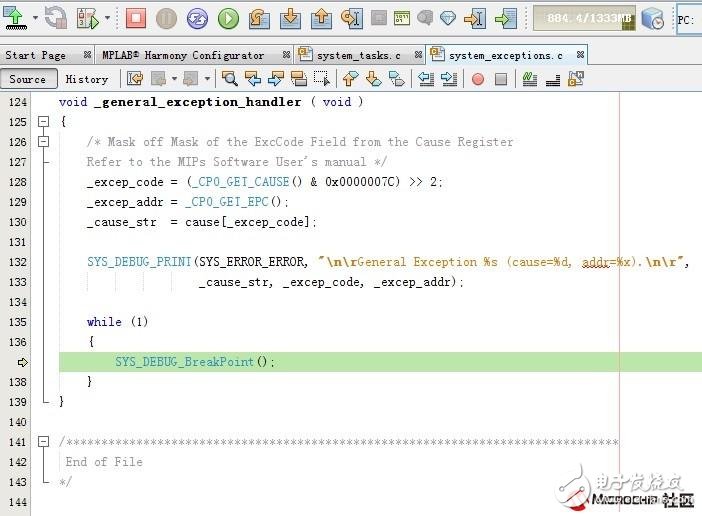The image size is (702, 516).
Task: Click the Step Over icon
Action: [x=259, y=18]
